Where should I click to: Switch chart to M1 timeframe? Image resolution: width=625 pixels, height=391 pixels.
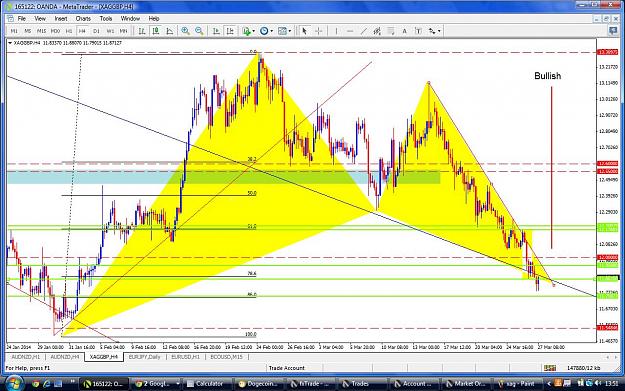14,31
